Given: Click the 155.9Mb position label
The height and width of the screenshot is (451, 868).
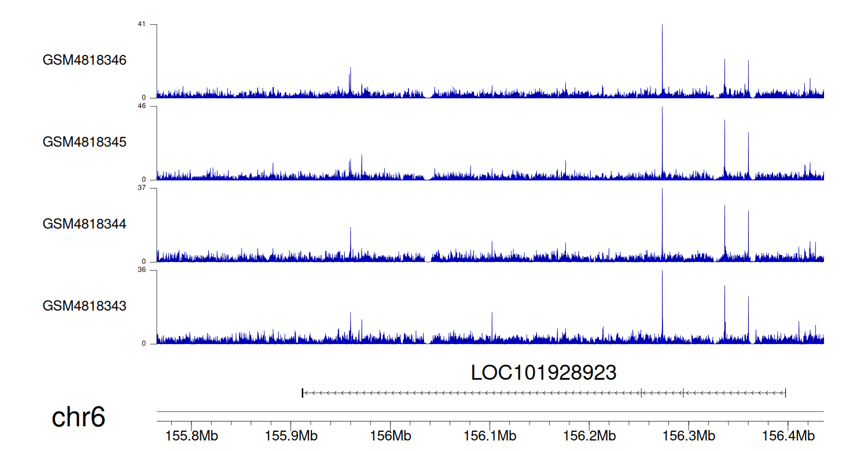Looking at the screenshot, I should [291, 435].
